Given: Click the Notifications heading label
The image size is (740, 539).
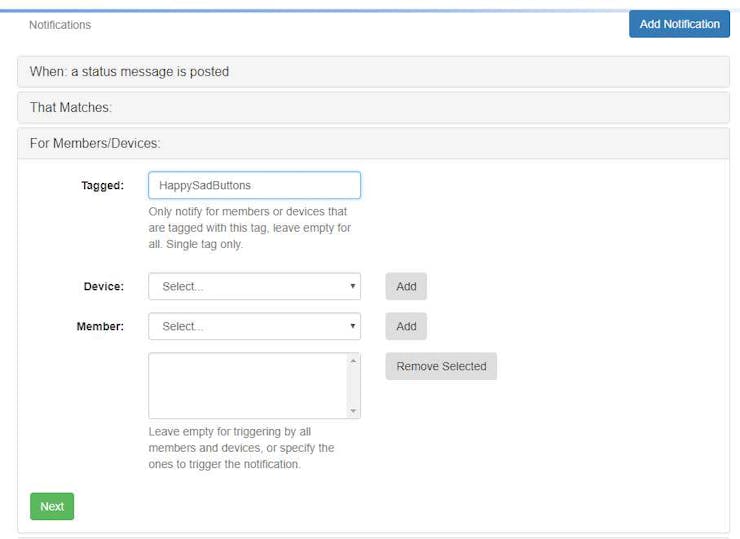Looking at the screenshot, I should pos(60,25).
